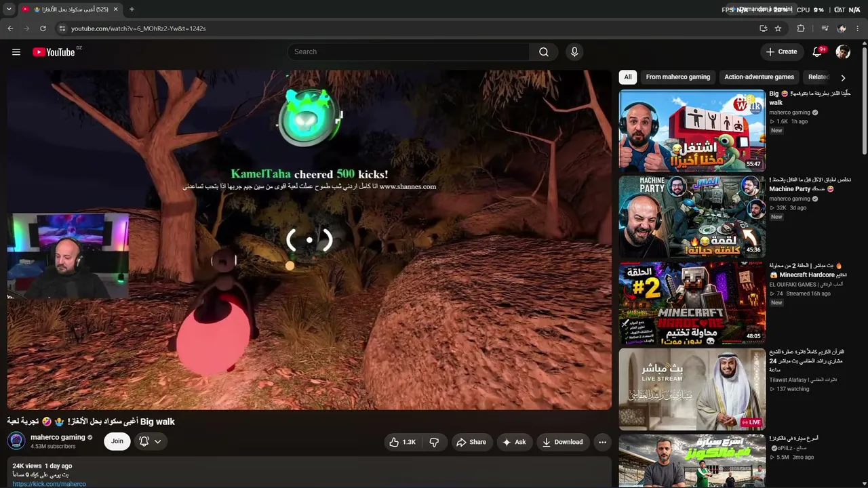Image resolution: width=868 pixels, height=488 pixels.
Task: Open browser extensions puzzle icon
Action: point(801,28)
